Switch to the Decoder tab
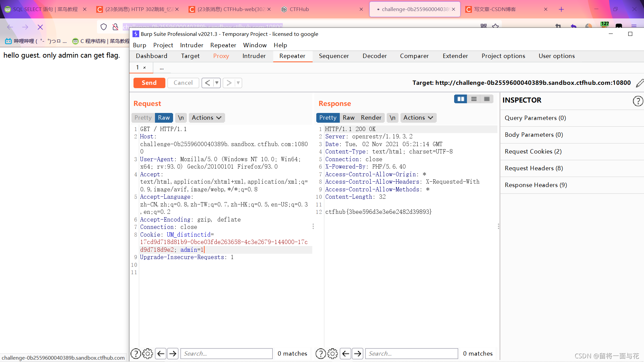This screenshot has width=644, height=362. tap(374, 56)
